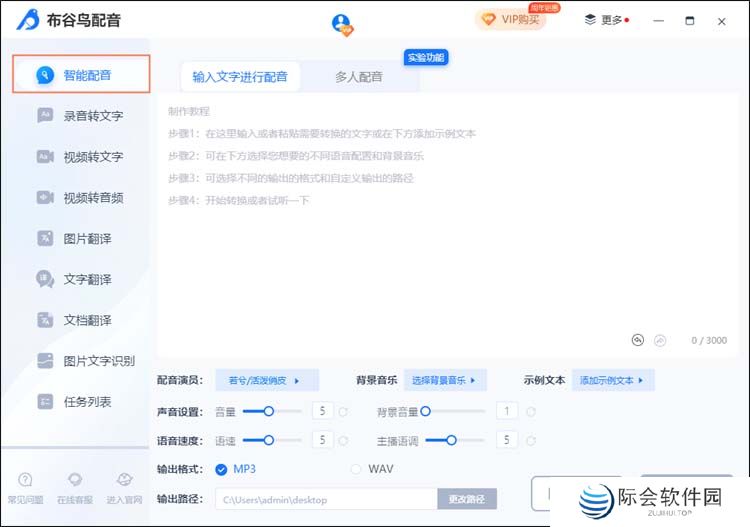This screenshot has height=527, width=750.
Task: Expand 配音演员 voice selection dropdown
Action: 266,380
